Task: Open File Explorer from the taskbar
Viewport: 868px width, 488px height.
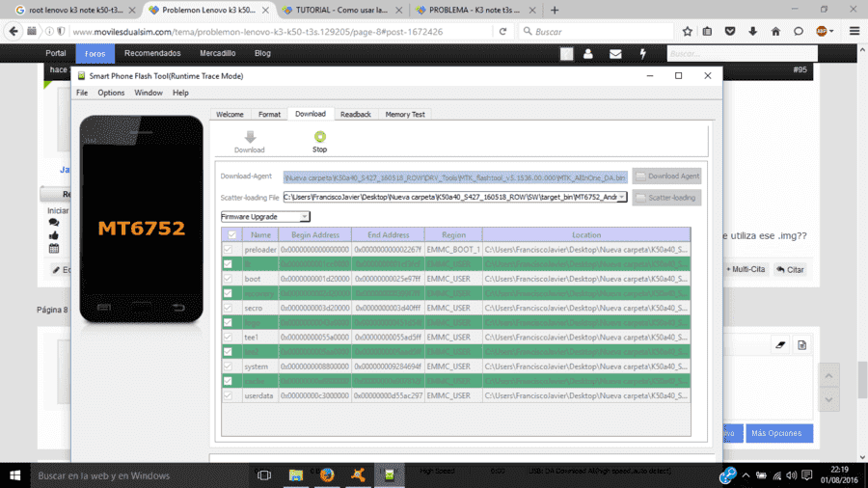Action: click(x=296, y=475)
